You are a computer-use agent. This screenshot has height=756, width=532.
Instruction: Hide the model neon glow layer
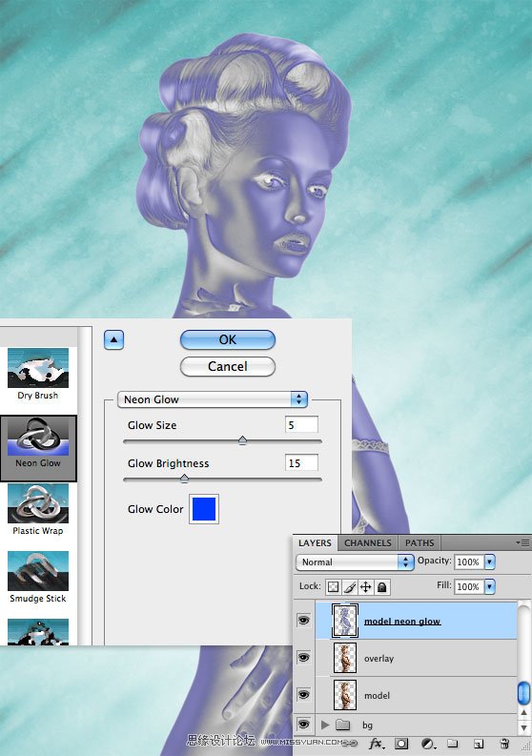pos(303,620)
